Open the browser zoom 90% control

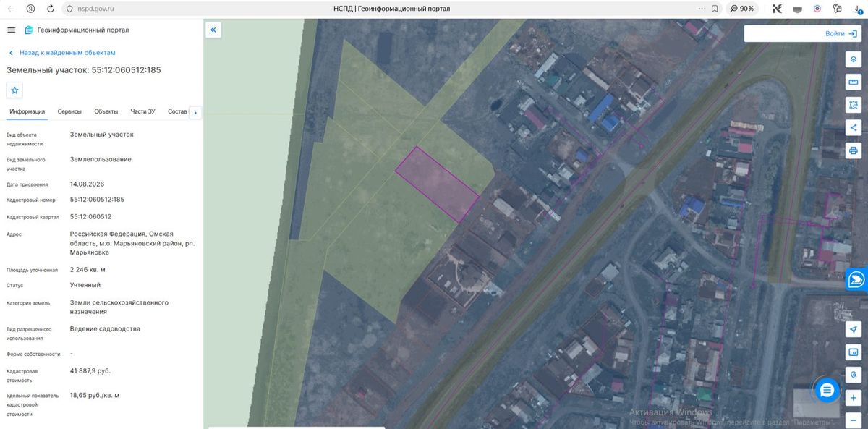coord(742,9)
